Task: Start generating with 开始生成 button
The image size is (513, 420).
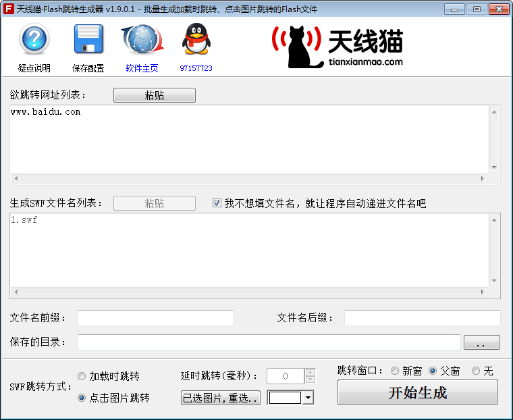Action: point(418,392)
